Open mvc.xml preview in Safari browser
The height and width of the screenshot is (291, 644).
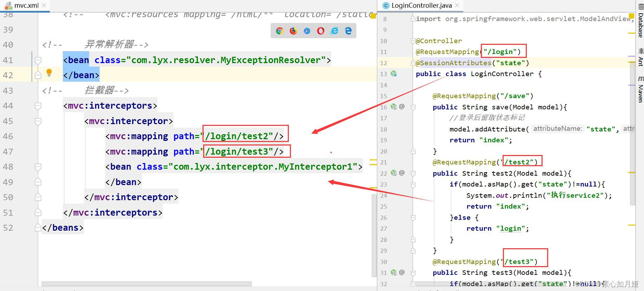tap(307, 31)
